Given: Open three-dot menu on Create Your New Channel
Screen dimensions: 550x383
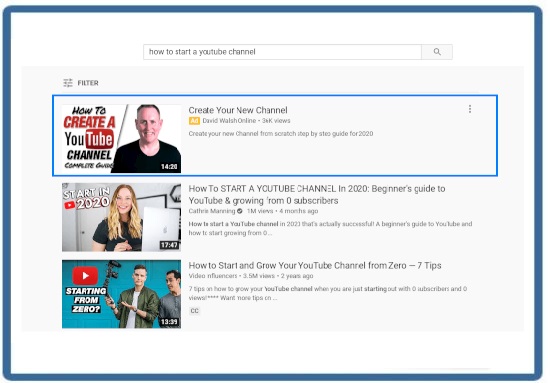Looking at the screenshot, I should tap(470, 109).
